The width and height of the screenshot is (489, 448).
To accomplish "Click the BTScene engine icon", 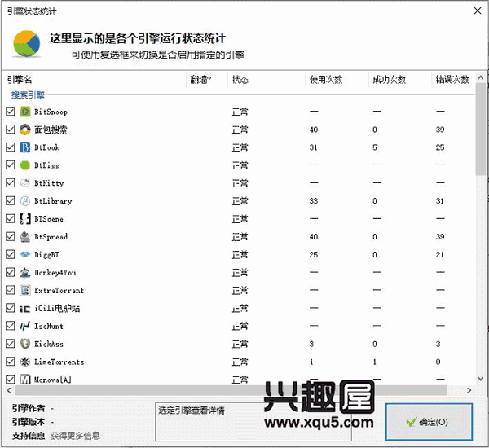I will point(25,219).
